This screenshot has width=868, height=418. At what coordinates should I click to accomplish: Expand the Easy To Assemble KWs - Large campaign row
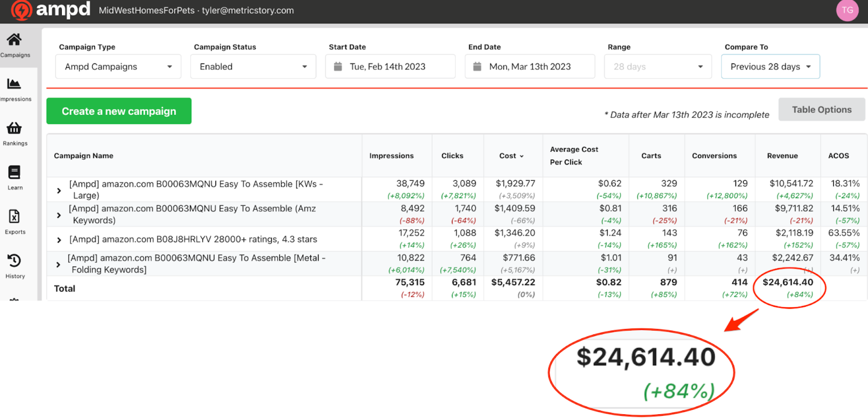pos(59,191)
